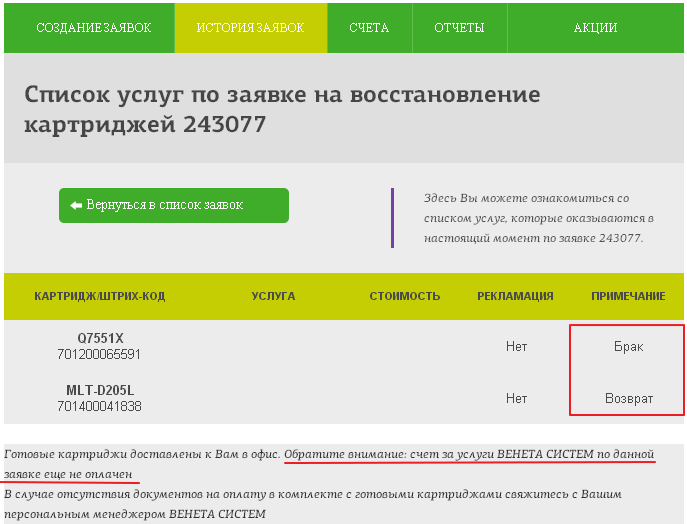Open the СОЗДАНИЕ ЗАЯВОК tab
This screenshot has width=687, height=524.
click(x=93, y=28)
